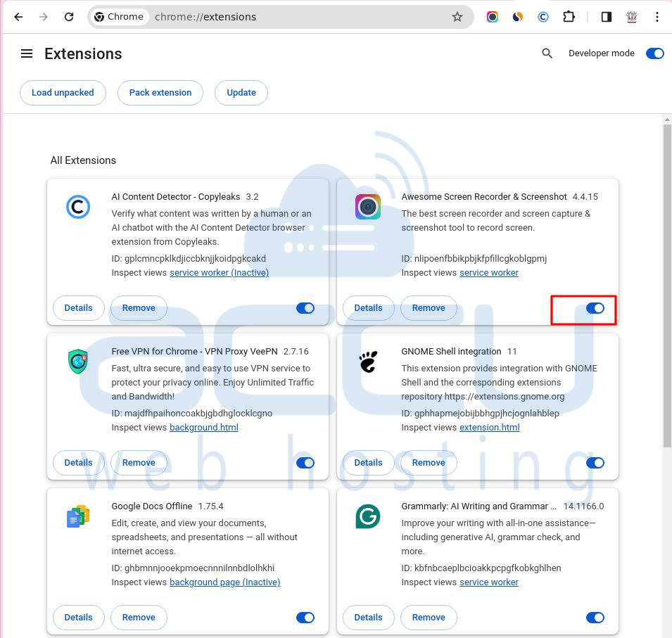Bookmark this page with the star icon
The image size is (672, 638).
coord(457,17)
